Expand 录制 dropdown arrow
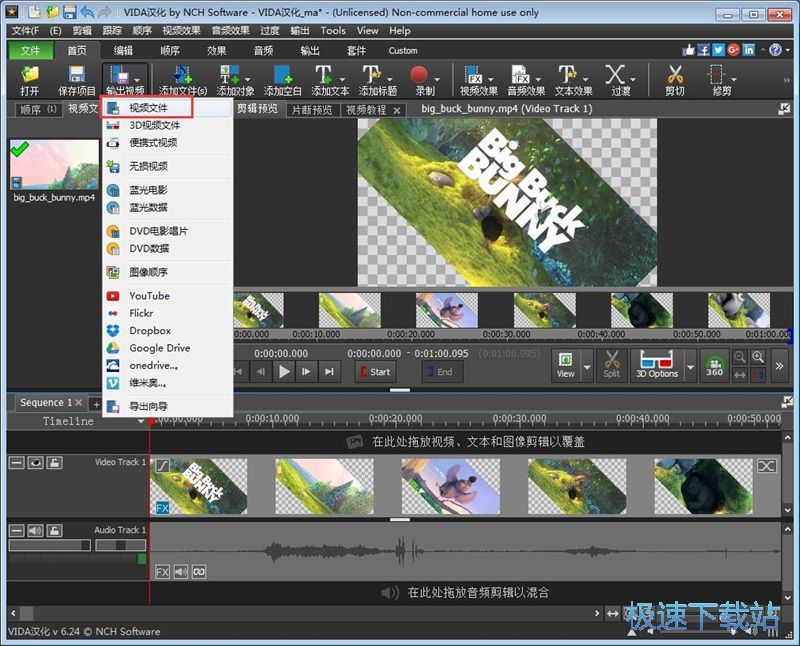Image resolution: width=800 pixels, height=646 pixels. tap(437, 80)
